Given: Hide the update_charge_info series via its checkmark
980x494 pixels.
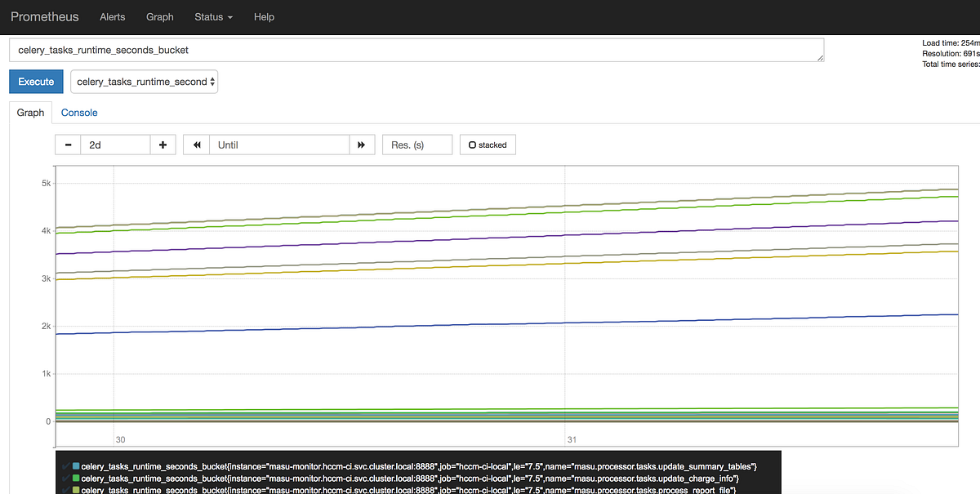Looking at the screenshot, I should tap(66, 479).
